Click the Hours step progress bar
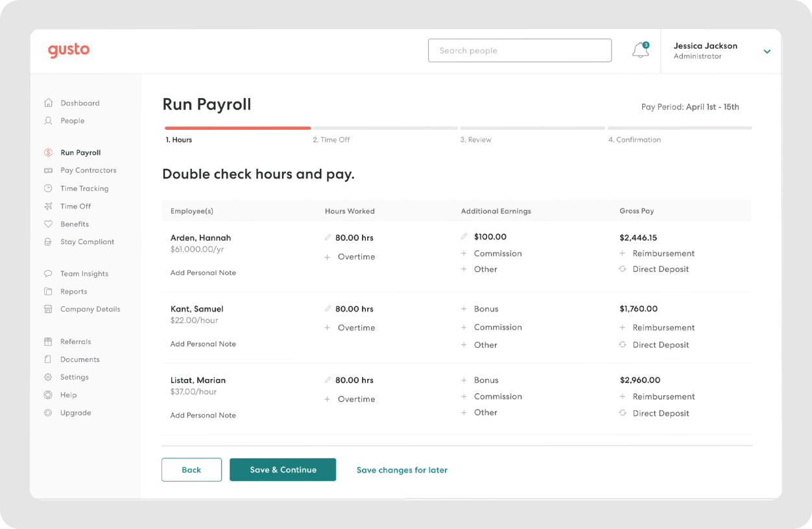Image resolution: width=812 pixels, height=529 pixels. pyautogui.click(x=237, y=128)
